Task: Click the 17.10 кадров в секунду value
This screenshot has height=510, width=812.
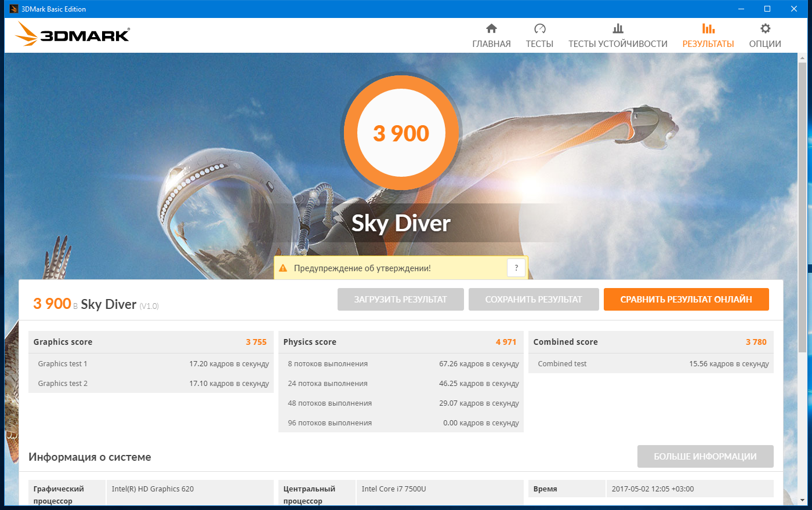Action: click(x=229, y=384)
